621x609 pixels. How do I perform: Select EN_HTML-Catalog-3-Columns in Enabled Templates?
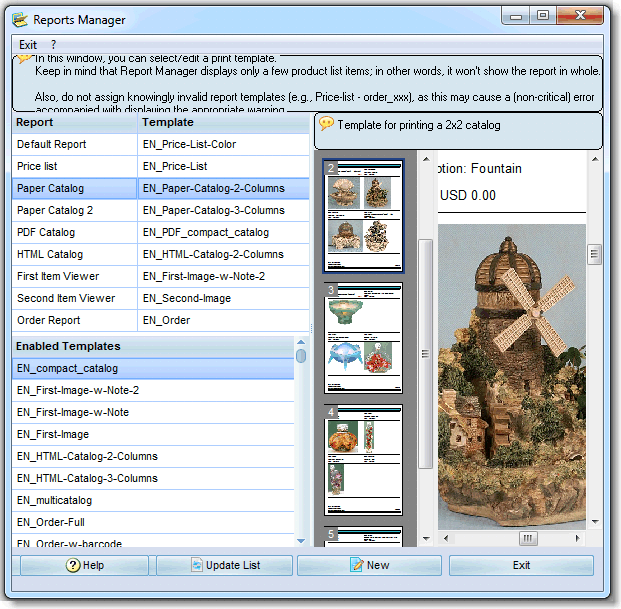point(153,478)
